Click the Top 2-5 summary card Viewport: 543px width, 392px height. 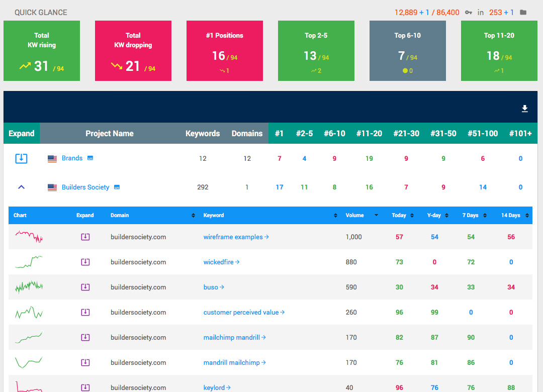[x=316, y=51]
